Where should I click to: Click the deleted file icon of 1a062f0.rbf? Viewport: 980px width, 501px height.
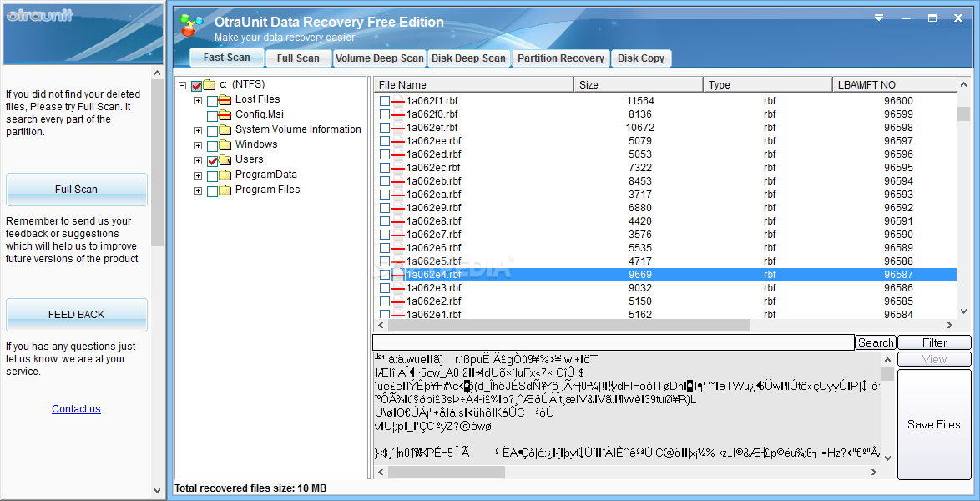398,114
